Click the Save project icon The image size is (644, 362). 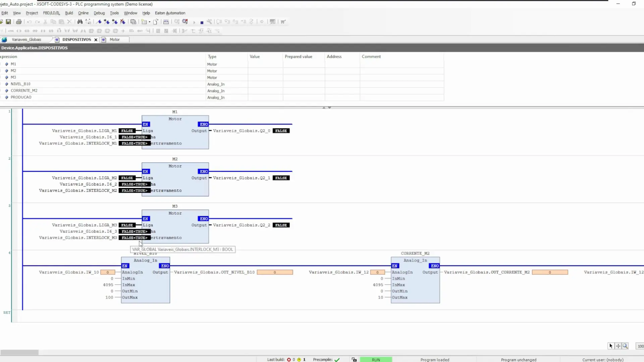click(x=8, y=22)
